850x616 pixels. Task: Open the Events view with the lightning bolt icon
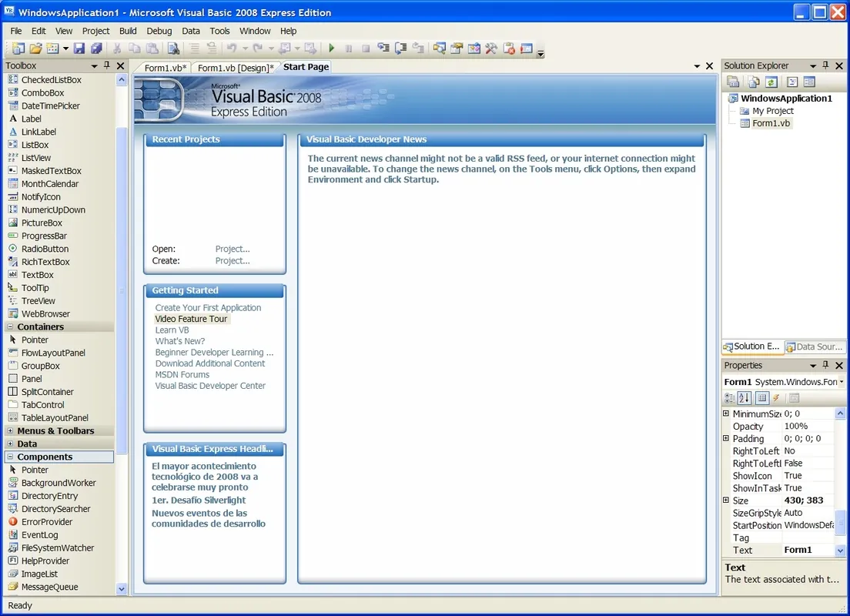(x=776, y=397)
